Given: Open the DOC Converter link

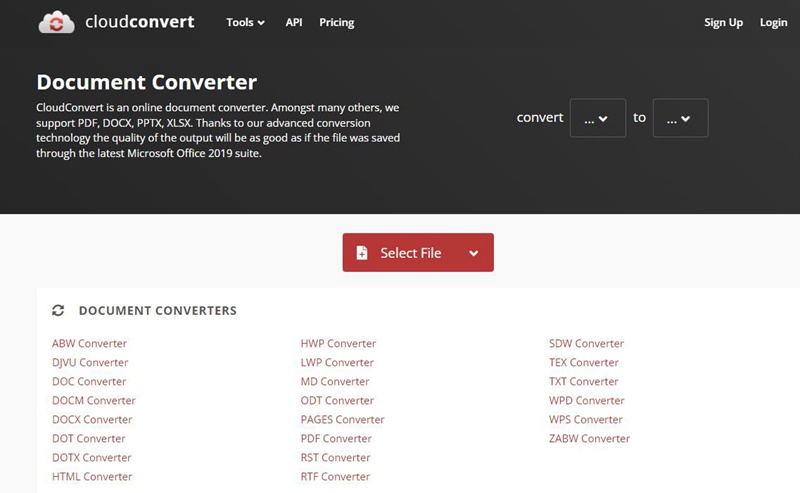Looking at the screenshot, I should [89, 381].
